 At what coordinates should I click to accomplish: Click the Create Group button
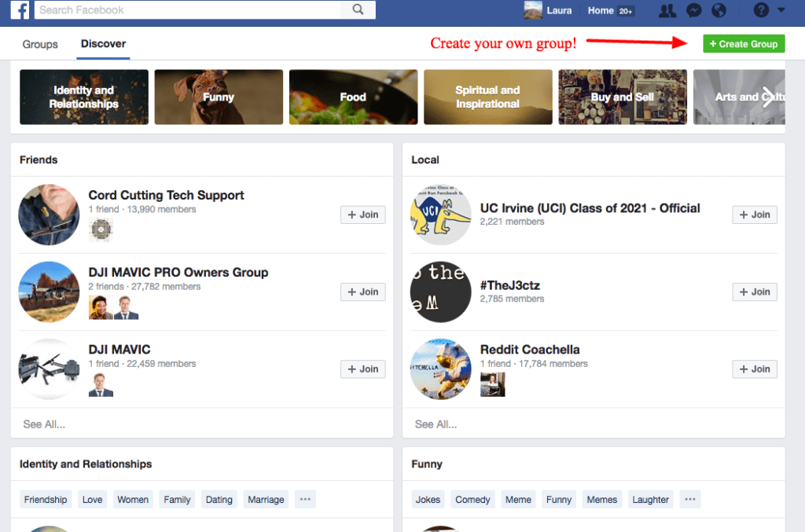744,43
